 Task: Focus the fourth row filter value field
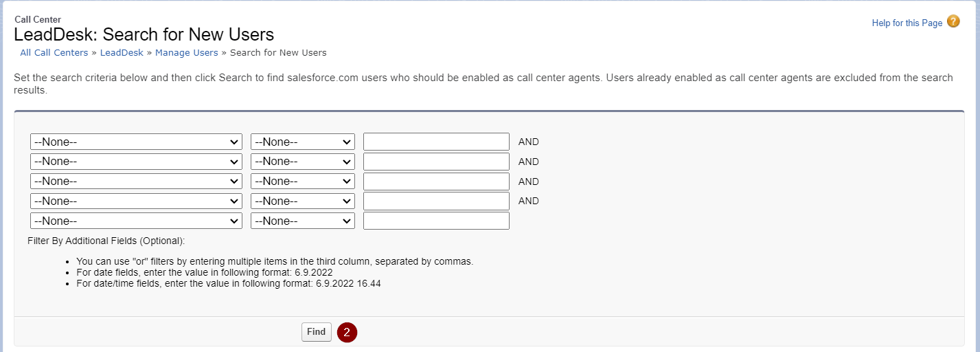(436, 201)
